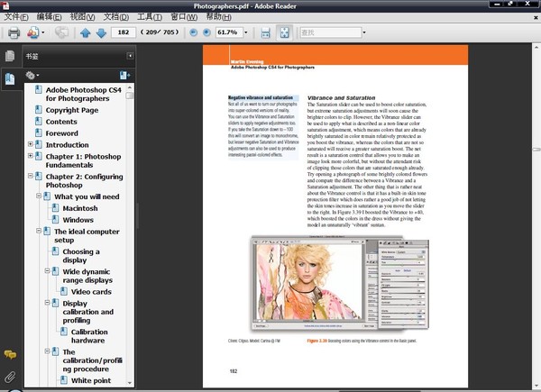The width and height of the screenshot is (541, 392).
Task: Collapse Chapter 2: Configuring Photoshop bookmark
Action: [32, 178]
